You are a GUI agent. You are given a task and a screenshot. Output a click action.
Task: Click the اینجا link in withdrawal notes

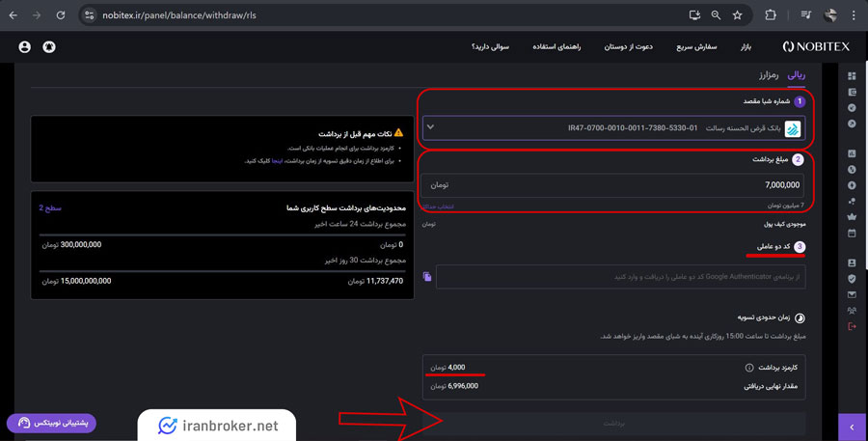pos(277,161)
